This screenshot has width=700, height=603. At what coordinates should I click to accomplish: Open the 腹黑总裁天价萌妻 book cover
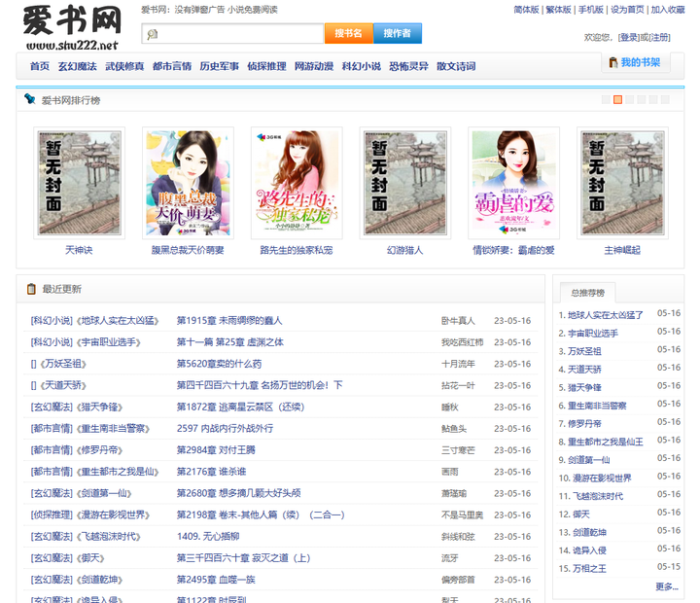click(x=188, y=183)
